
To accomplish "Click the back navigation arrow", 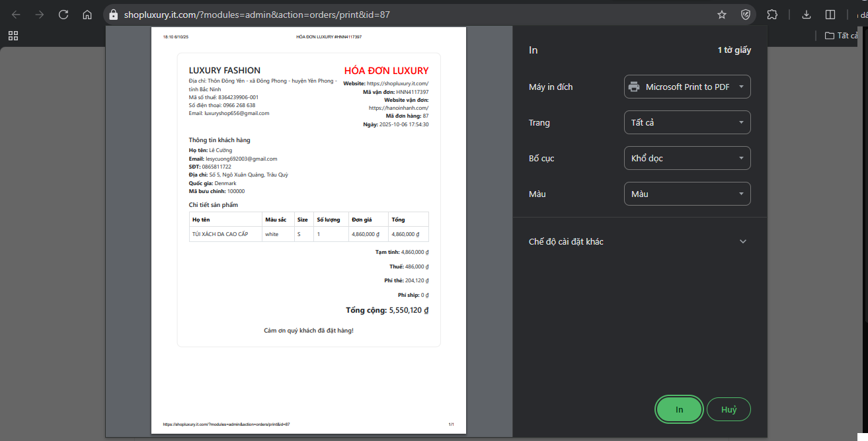I will (x=16, y=15).
